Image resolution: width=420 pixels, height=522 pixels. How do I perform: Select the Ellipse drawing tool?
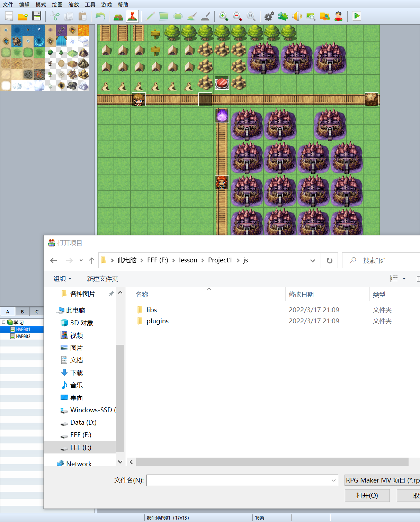178,16
